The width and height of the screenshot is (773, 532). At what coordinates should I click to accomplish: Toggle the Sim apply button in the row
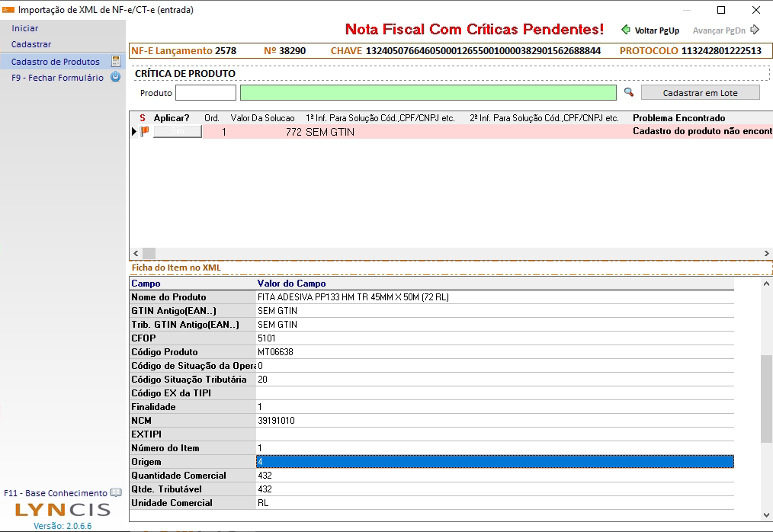(x=177, y=132)
